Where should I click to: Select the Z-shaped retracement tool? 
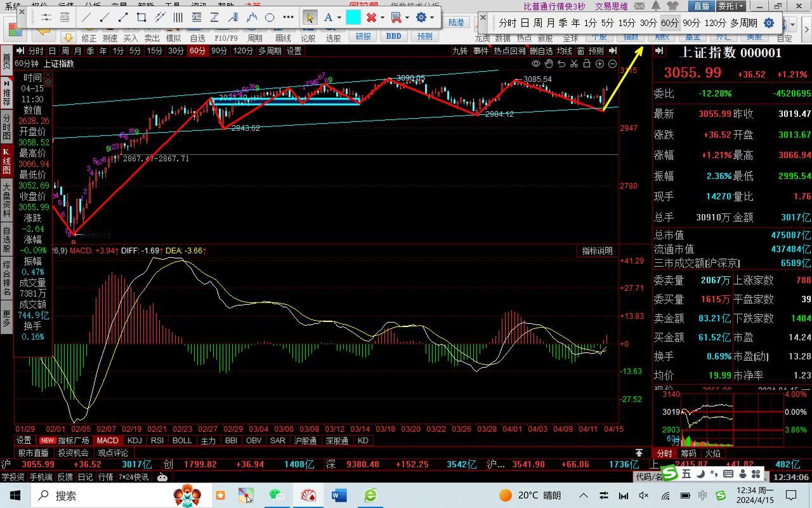click(215, 18)
